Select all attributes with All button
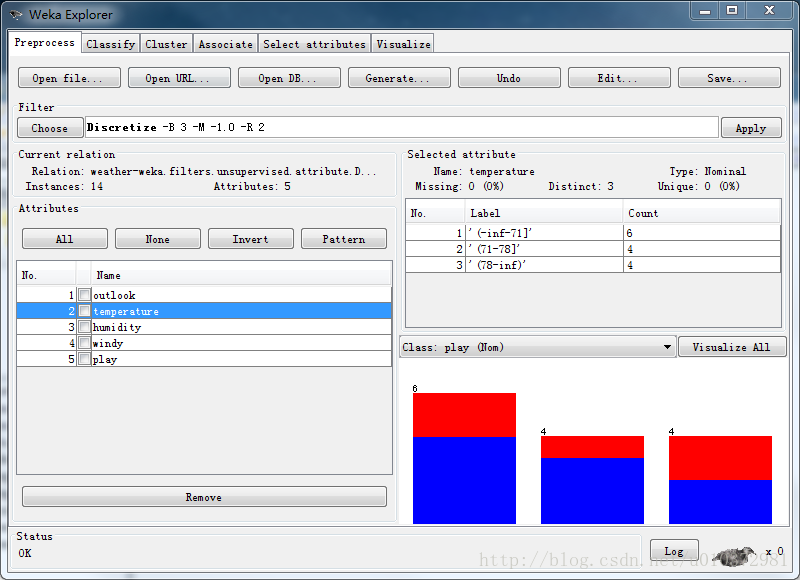 [x=65, y=239]
